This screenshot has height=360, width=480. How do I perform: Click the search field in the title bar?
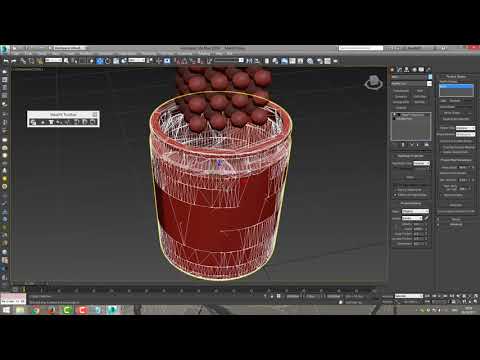361,48
